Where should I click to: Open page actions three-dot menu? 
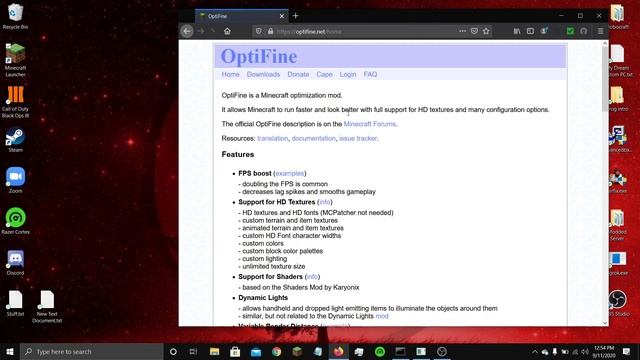[x=462, y=31]
